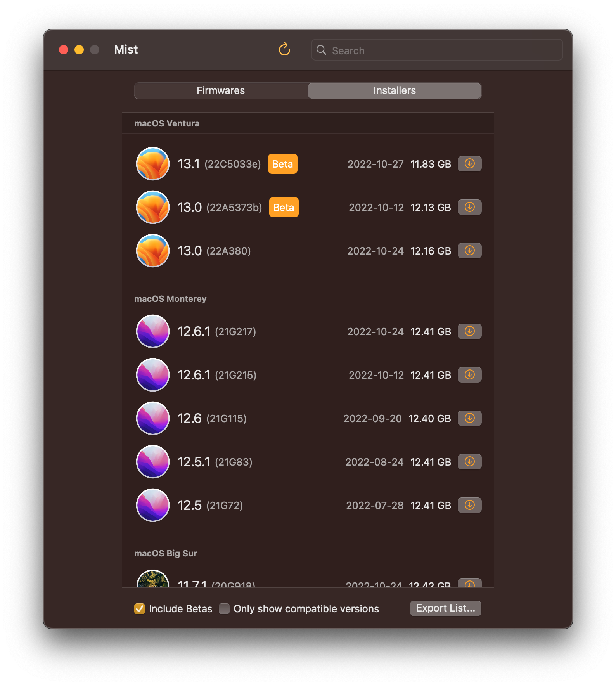Click the Monterey icon for 12.5 (21G72)
The image size is (616, 686).
[x=153, y=505]
